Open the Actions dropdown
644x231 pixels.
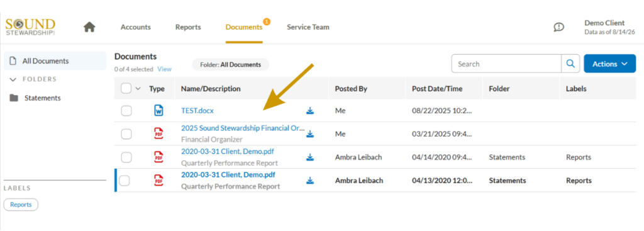point(610,64)
